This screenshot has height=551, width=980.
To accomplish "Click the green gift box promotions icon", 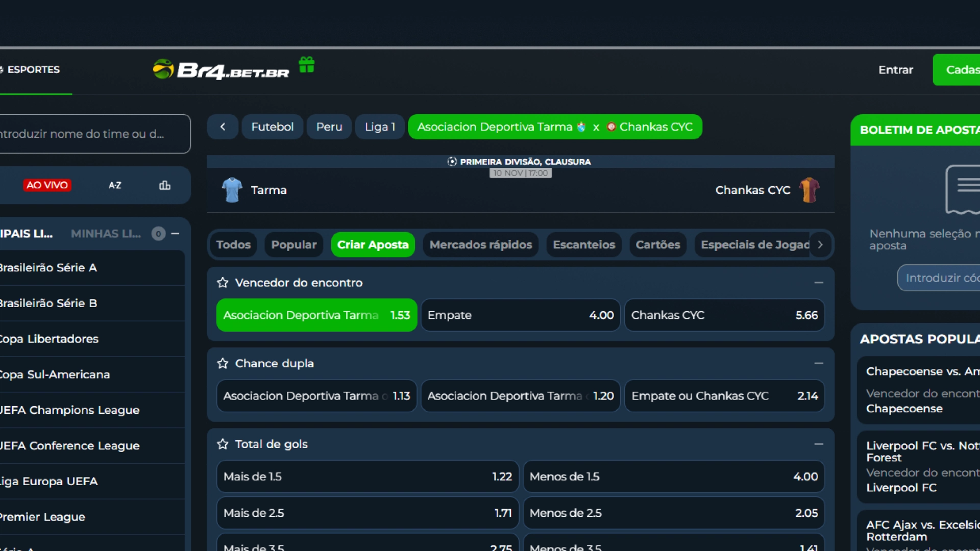I will [x=306, y=65].
